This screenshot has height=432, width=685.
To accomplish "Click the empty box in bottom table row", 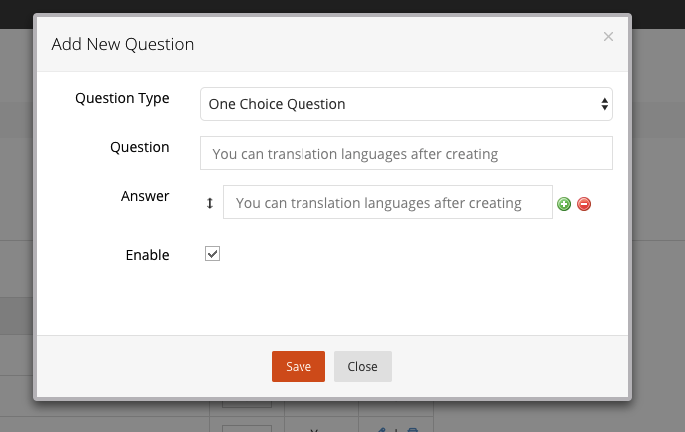I will [x=247, y=429].
